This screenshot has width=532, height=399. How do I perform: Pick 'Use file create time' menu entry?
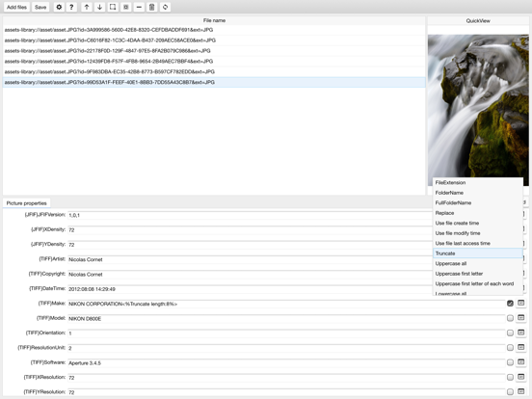coord(478,224)
